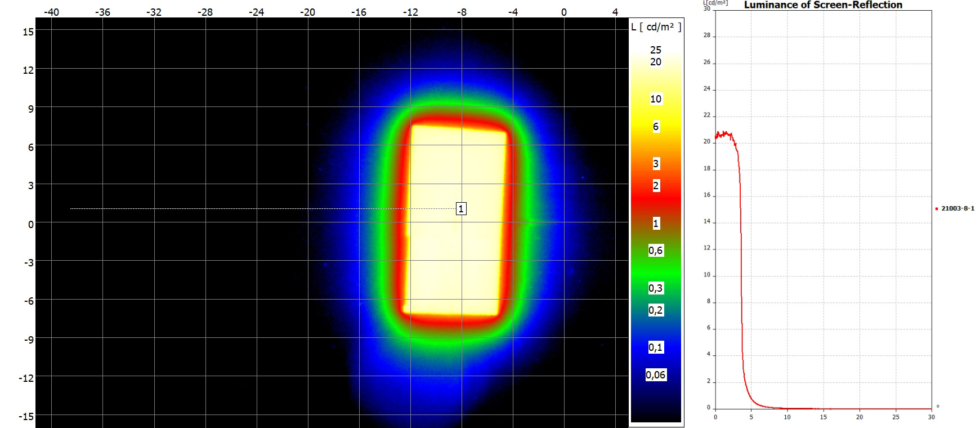Select the 21003-8-1 legend entry
This screenshot has height=428, width=980.
(957, 208)
